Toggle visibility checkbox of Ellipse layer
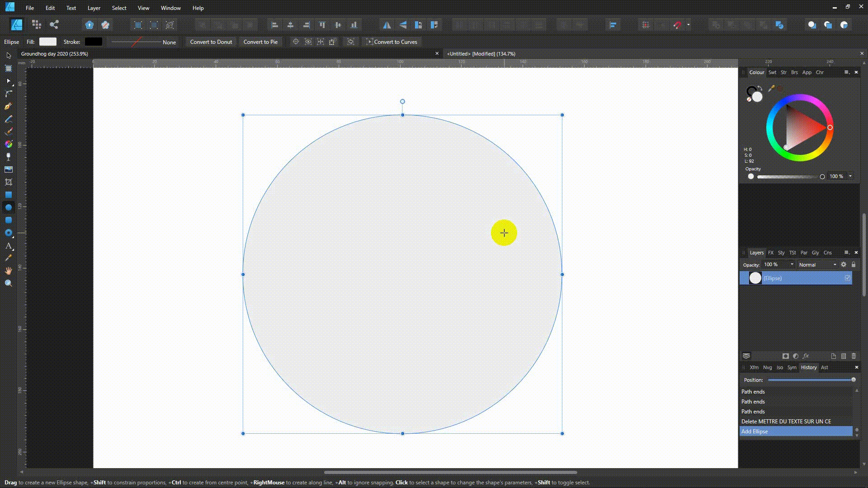This screenshot has width=868, height=488. pyautogui.click(x=848, y=278)
